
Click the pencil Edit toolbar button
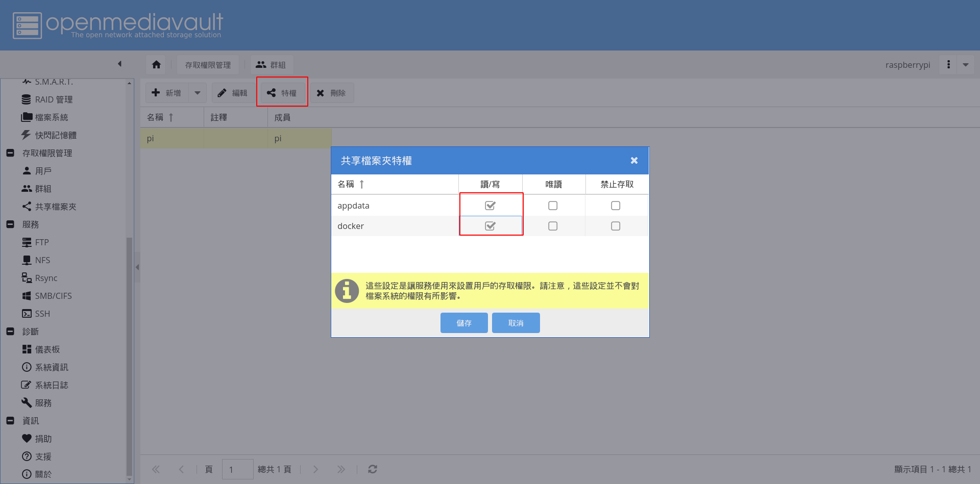coord(232,93)
